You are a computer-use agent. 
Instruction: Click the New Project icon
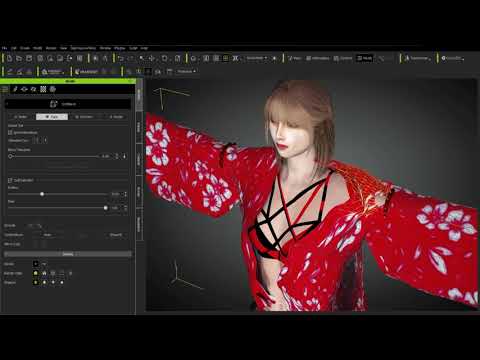click(10, 58)
